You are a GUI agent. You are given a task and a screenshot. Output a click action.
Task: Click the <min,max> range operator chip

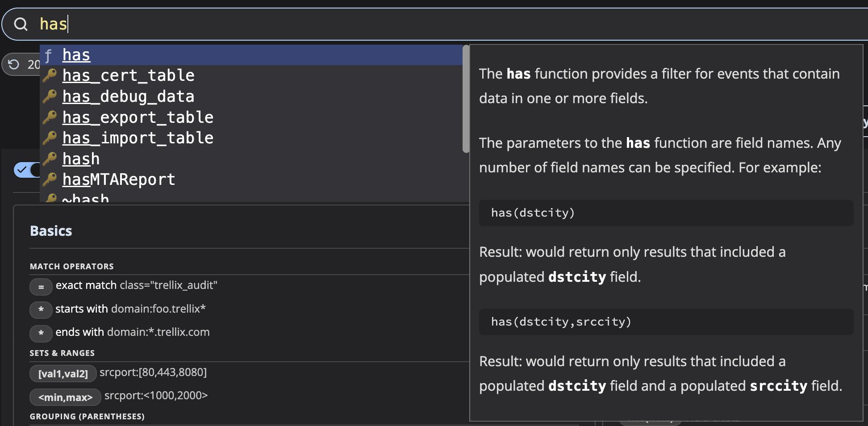(65, 397)
